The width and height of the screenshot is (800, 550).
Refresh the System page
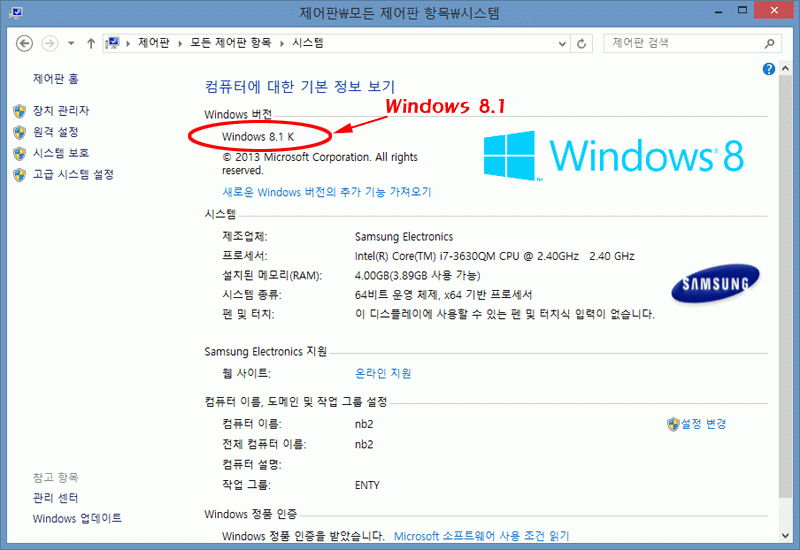point(582,44)
